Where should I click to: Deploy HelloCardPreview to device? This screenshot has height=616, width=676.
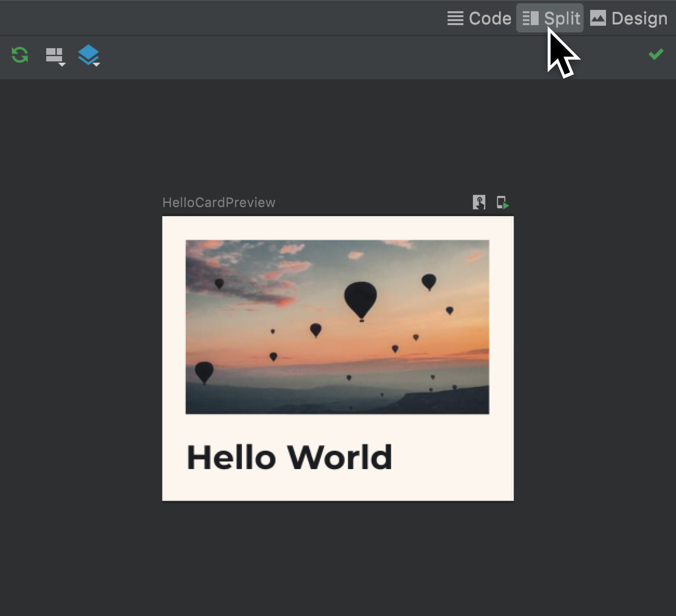pos(503,203)
